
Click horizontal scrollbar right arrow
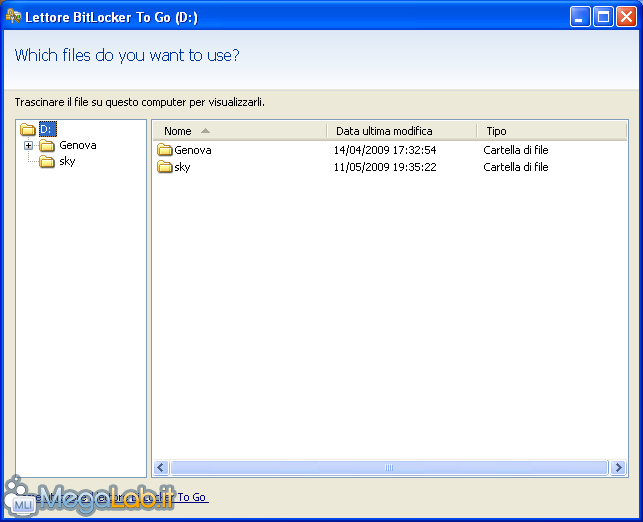click(x=618, y=467)
